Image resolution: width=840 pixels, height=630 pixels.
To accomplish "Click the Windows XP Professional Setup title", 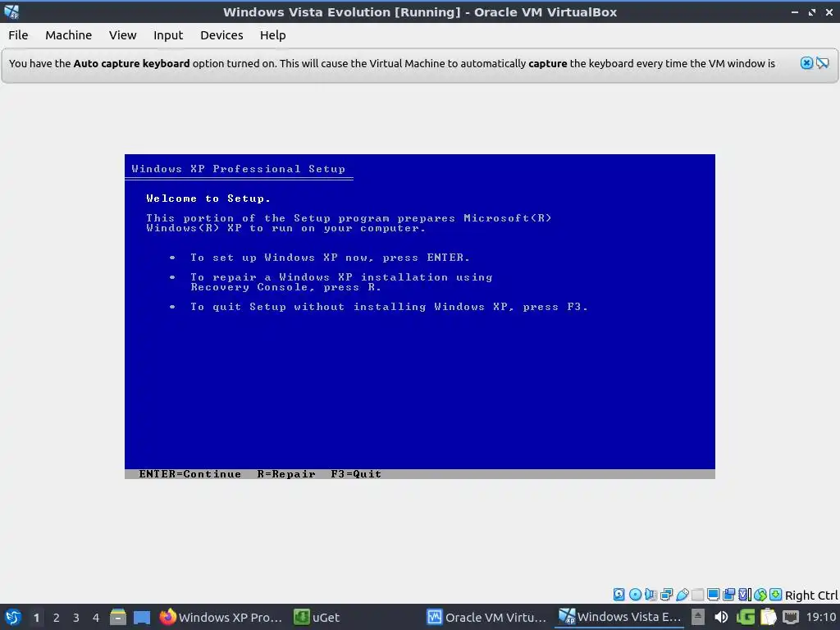I will tap(239, 169).
